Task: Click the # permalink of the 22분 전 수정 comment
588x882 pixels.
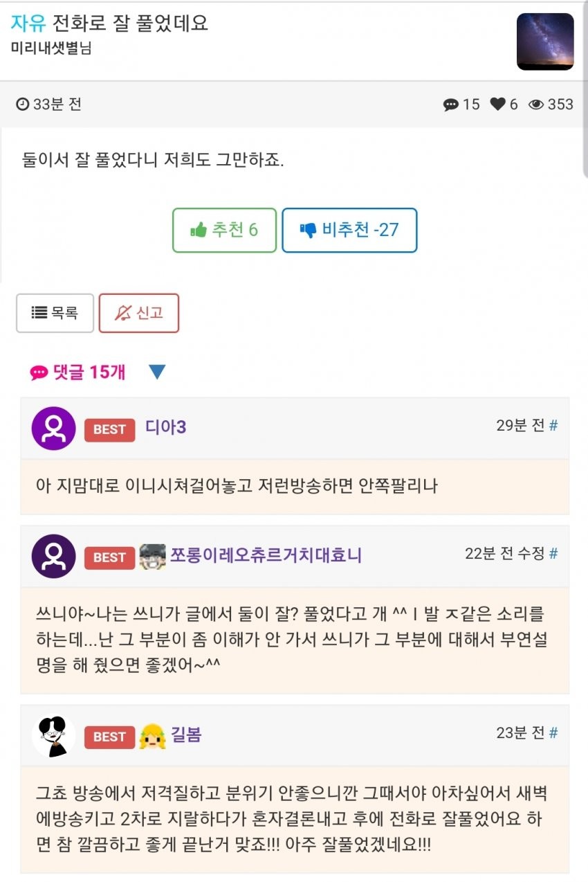Action: (553, 554)
